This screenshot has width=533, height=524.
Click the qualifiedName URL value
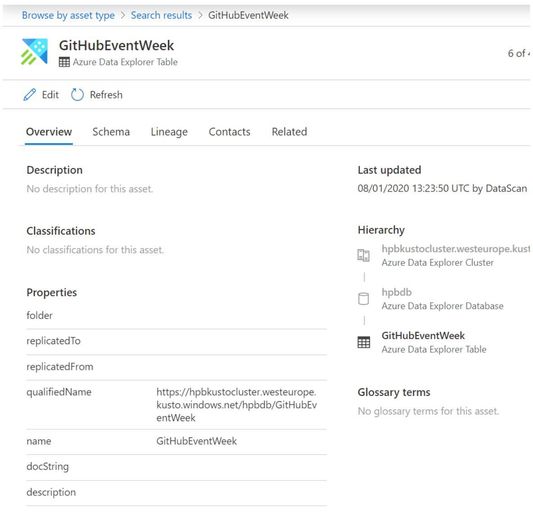pyautogui.click(x=237, y=405)
